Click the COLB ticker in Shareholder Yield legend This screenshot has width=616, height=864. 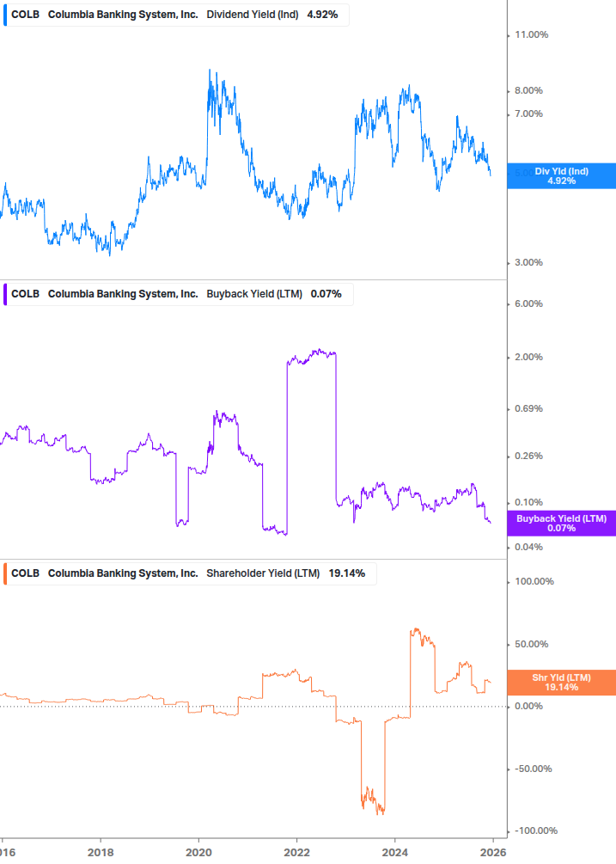click(25, 573)
